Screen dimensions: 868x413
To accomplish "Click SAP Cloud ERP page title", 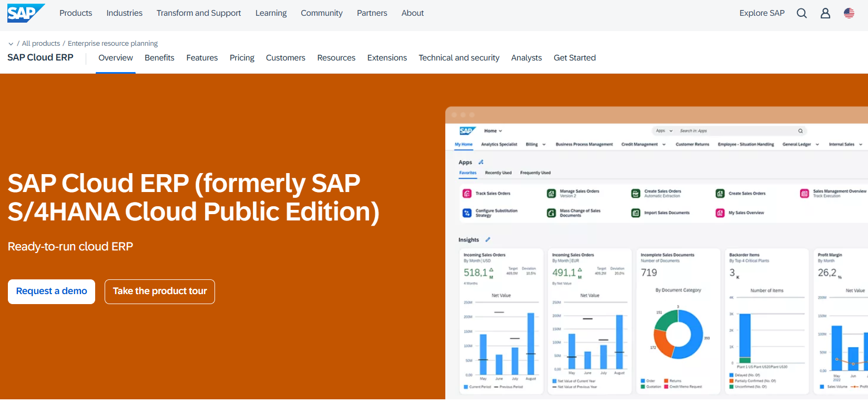I will coord(40,57).
